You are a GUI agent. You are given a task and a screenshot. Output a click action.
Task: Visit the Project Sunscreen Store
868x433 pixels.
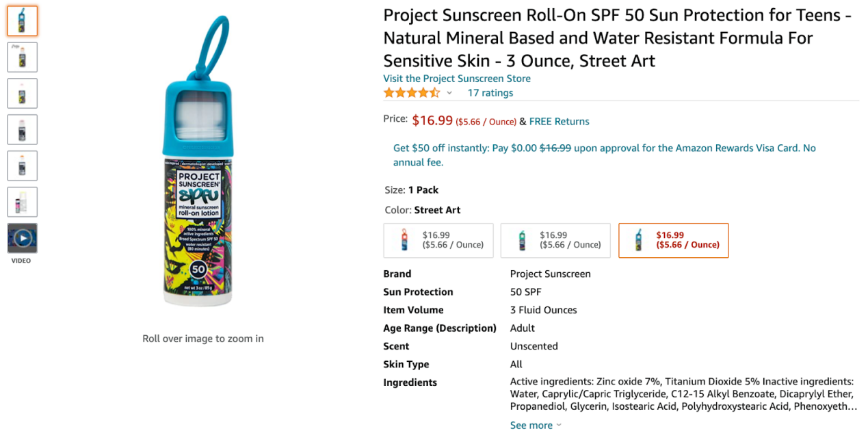(456, 79)
